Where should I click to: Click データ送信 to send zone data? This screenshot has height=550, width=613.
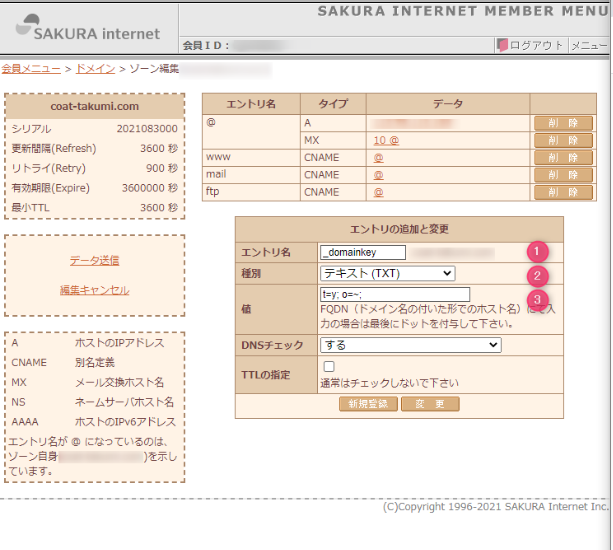[x=94, y=260]
